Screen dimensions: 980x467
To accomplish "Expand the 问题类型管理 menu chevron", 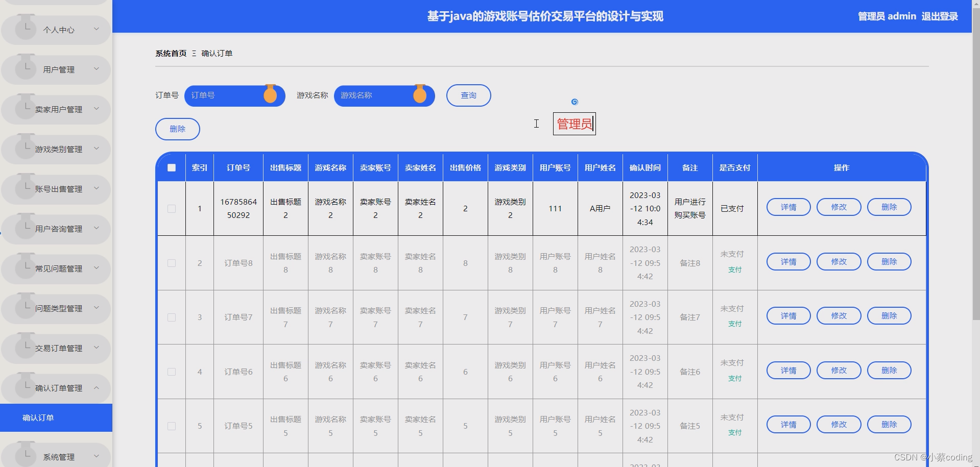I will [x=97, y=308].
